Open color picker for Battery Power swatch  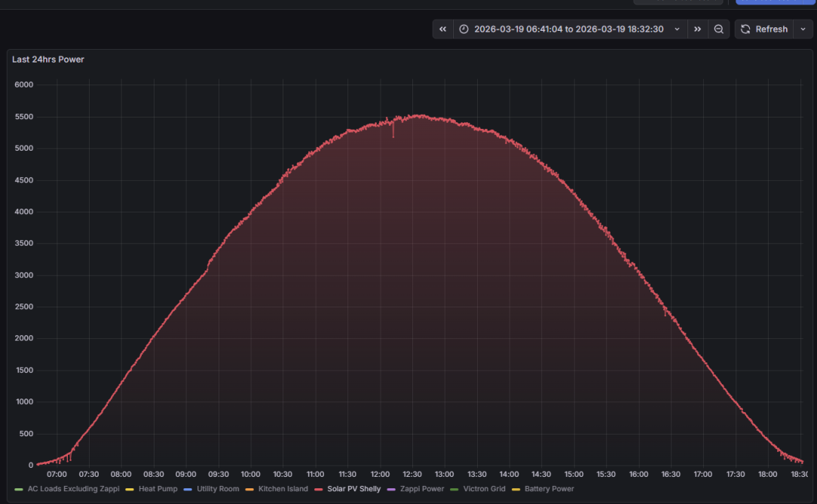516,490
